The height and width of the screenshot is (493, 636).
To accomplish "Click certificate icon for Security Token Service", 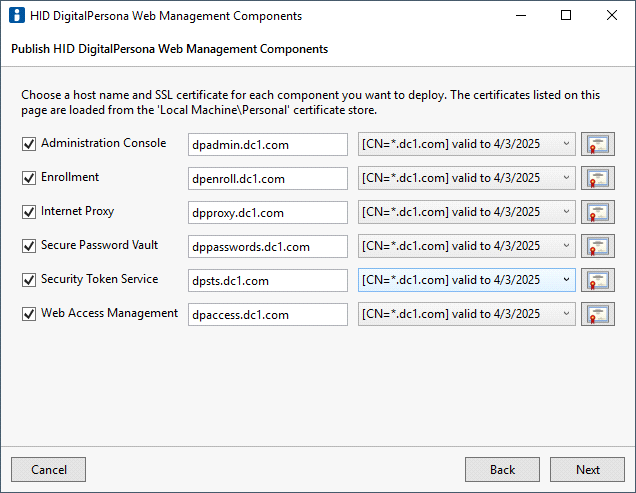I will (598, 280).
